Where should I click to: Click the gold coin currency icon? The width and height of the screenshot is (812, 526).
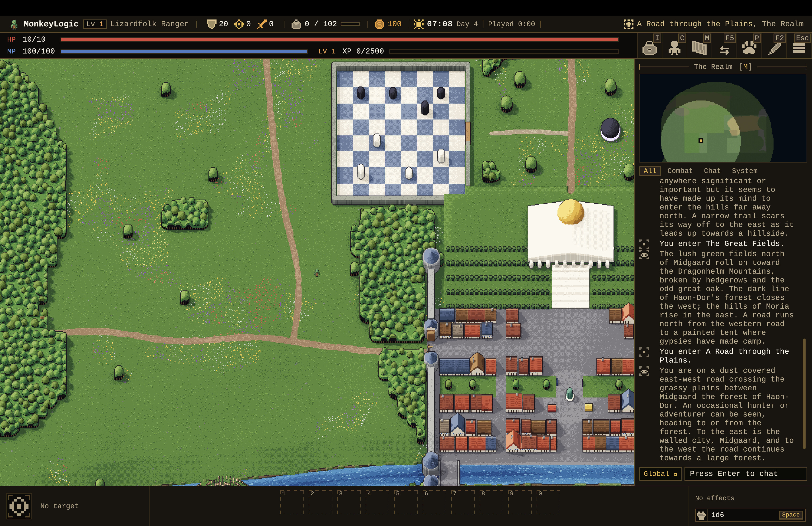coord(379,24)
